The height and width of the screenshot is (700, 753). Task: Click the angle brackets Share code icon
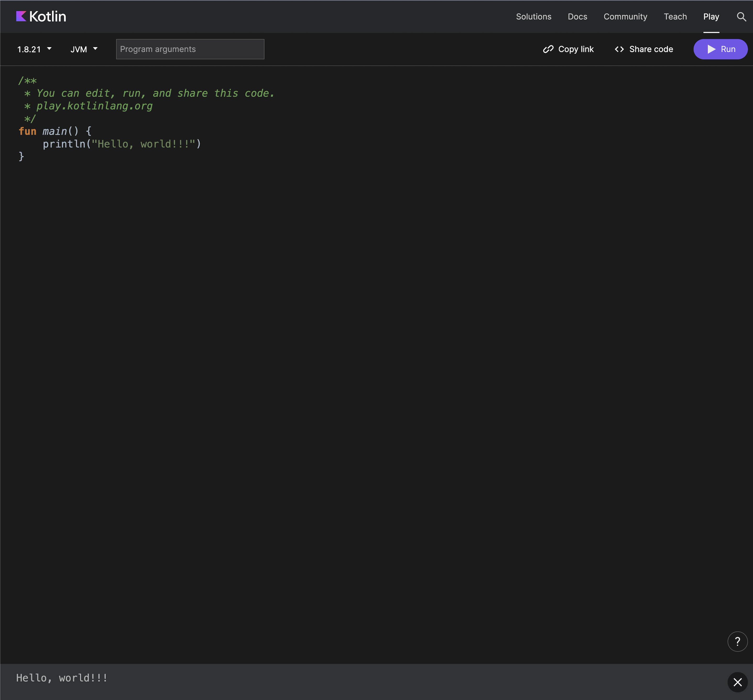pyautogui.click(x=619, y=49)
